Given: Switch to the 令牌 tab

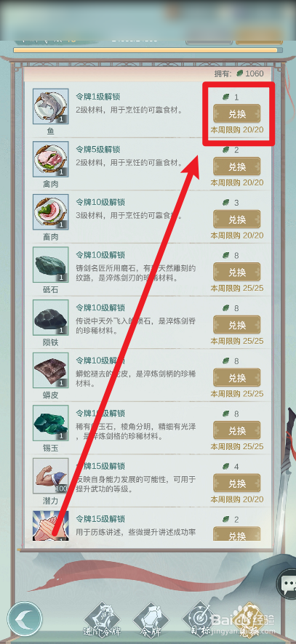Looking at the screenshot, I should (152, 619).
